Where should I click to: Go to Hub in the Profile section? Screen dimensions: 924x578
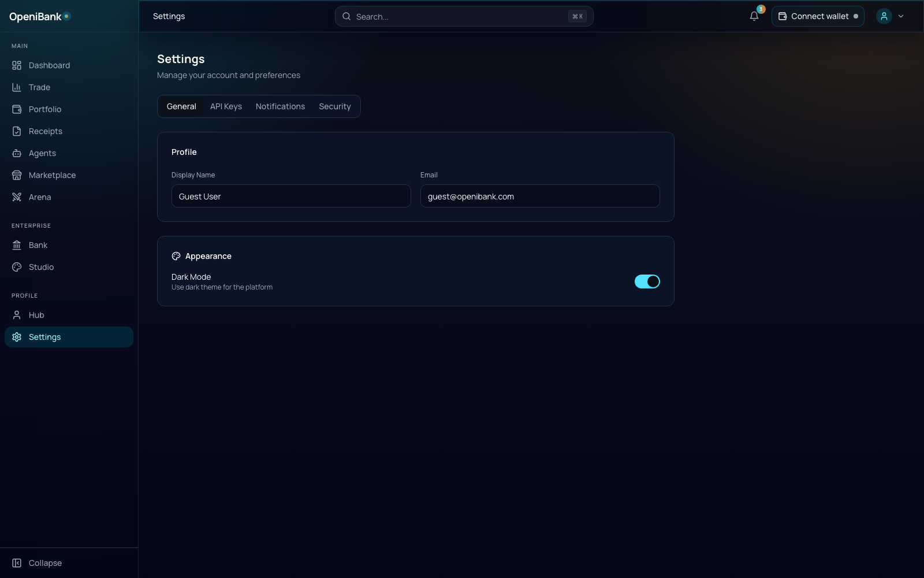(36, 315)
